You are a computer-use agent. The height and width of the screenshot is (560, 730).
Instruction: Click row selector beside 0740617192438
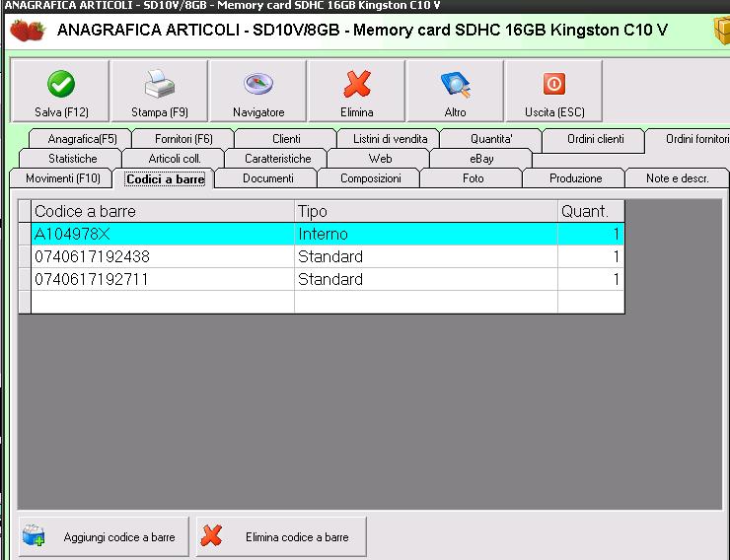tap(25, 256)
